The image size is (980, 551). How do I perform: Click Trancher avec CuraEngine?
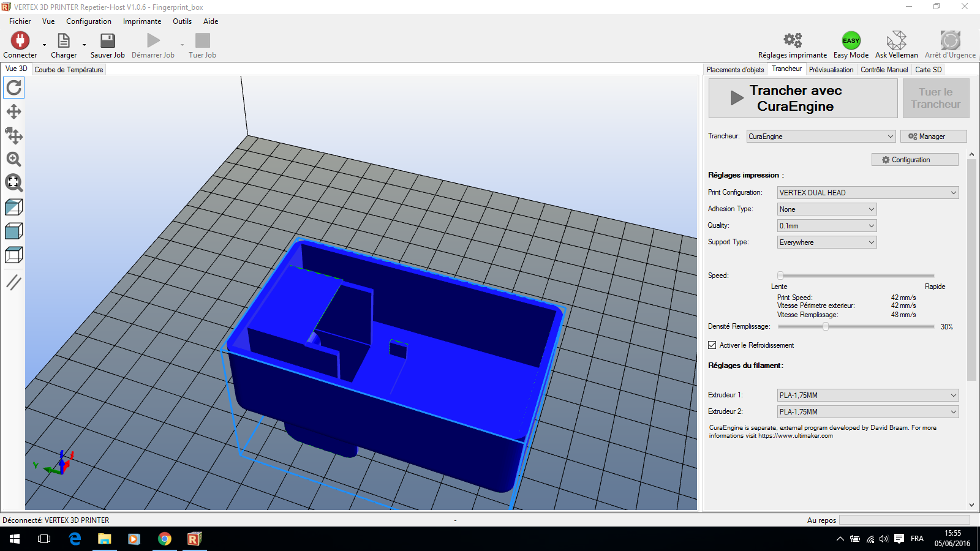click(x=802, y=98)
